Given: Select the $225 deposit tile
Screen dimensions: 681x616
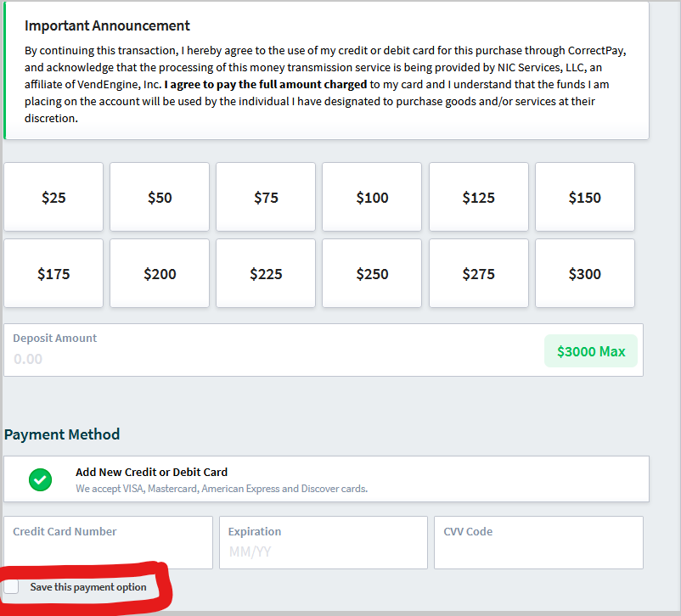Looking at the screenshot, I should [265, 272].
